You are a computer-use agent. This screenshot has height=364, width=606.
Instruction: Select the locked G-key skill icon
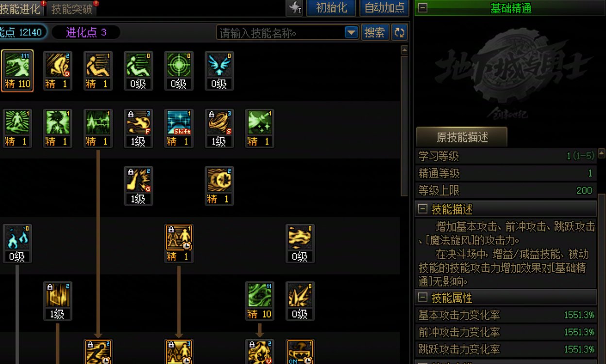click(x=138, y=186)
